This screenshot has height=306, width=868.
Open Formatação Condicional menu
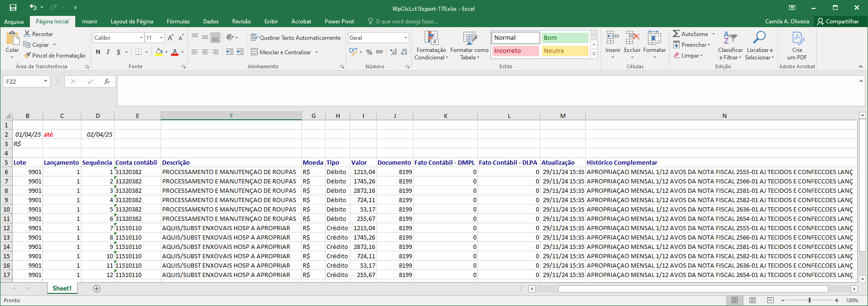pos(431,45)
